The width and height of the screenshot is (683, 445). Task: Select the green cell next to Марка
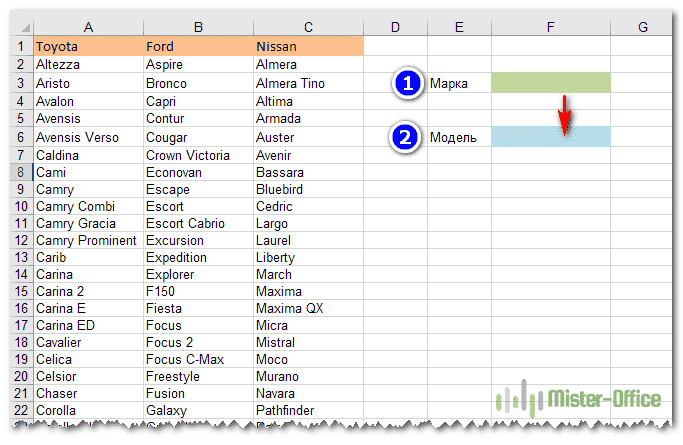point(551,84)
